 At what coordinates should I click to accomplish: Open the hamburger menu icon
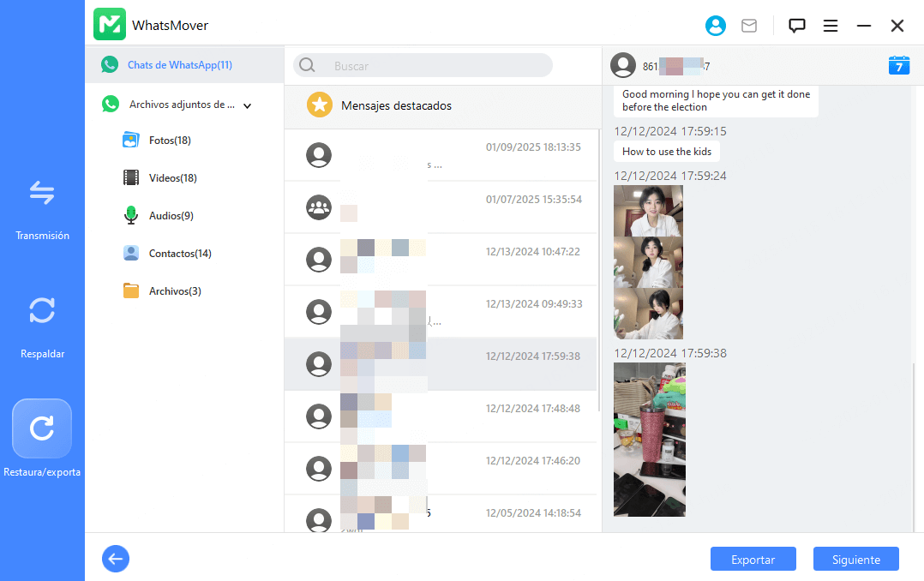point(831,26)
